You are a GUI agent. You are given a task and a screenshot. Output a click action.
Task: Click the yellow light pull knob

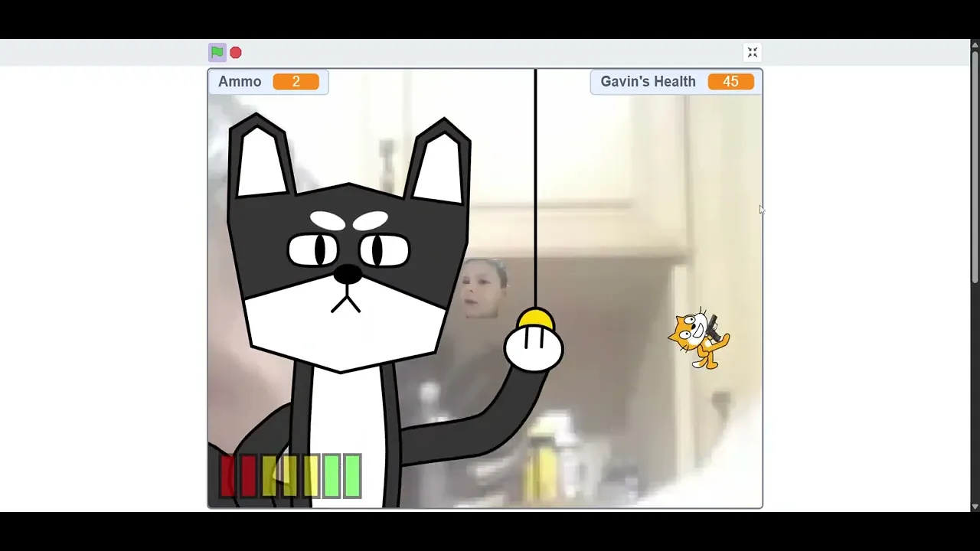point(535,318)
